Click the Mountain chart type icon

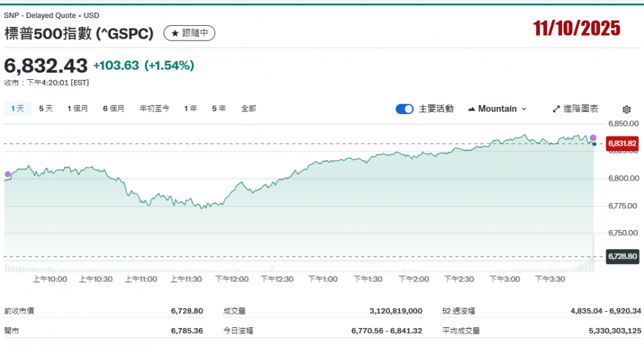471,109
